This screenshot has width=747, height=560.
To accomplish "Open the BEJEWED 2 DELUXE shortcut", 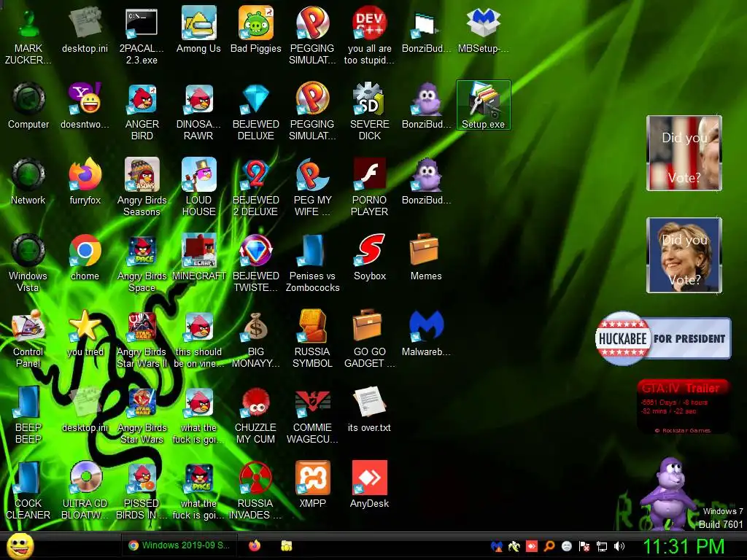I will [256, 187].
